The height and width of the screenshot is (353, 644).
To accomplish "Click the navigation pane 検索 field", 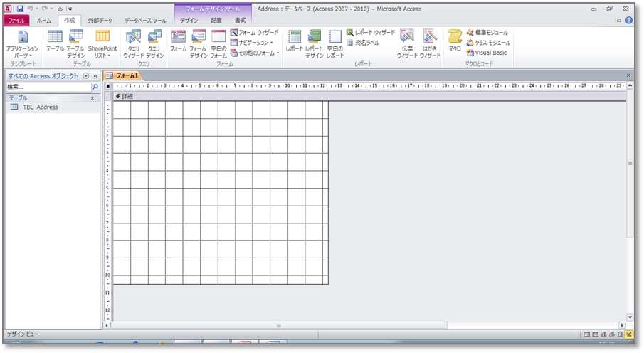I will 48,87.
